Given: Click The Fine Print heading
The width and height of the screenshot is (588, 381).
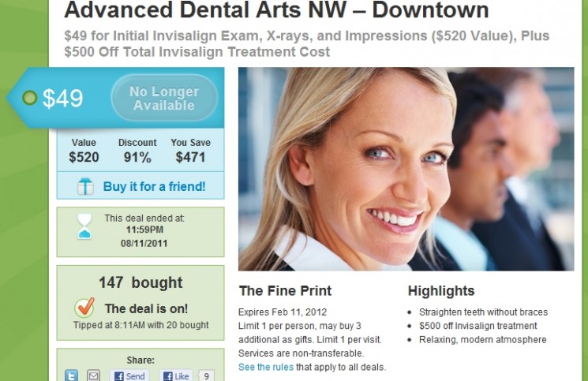Looking at the screenshot, I should [286, 291].
